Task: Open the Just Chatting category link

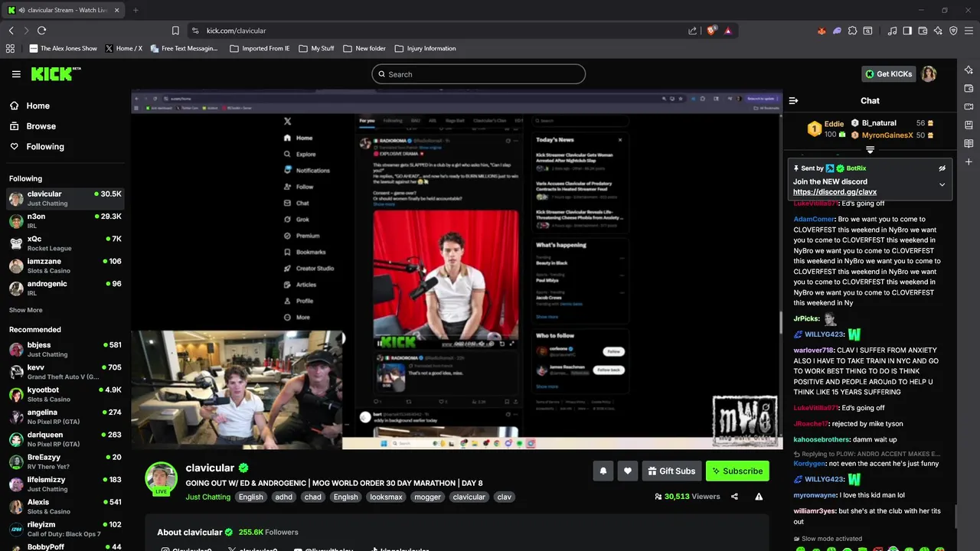Action: (x=207, y=497)
